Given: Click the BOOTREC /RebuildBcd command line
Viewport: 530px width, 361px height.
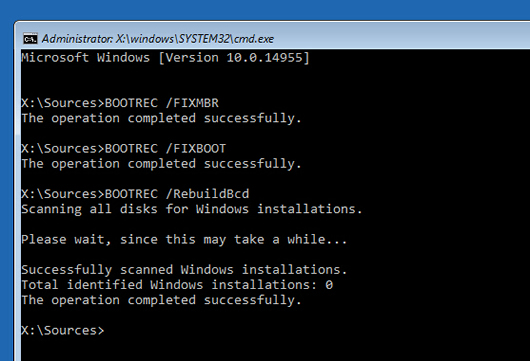Looking at the screenshot, I should (135, 194).
